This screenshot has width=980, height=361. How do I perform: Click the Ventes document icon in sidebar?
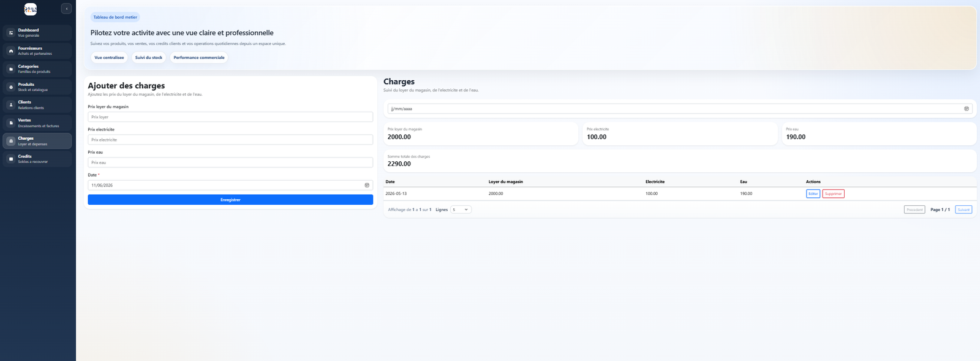(x=10, y=123)
